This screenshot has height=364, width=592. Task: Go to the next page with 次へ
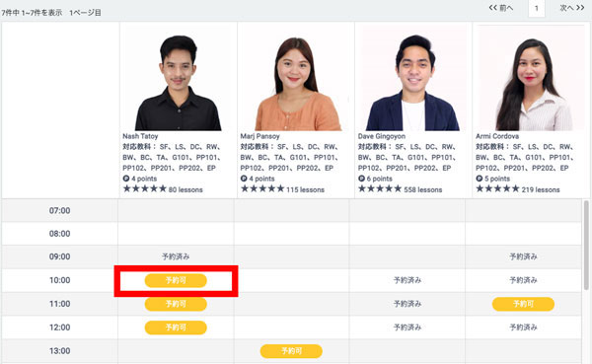[x=571, y=8]
